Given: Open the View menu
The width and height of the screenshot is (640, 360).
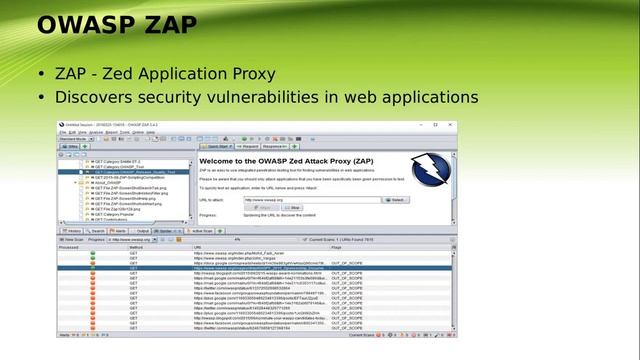Looking at the screenshot, I should 82,133.
